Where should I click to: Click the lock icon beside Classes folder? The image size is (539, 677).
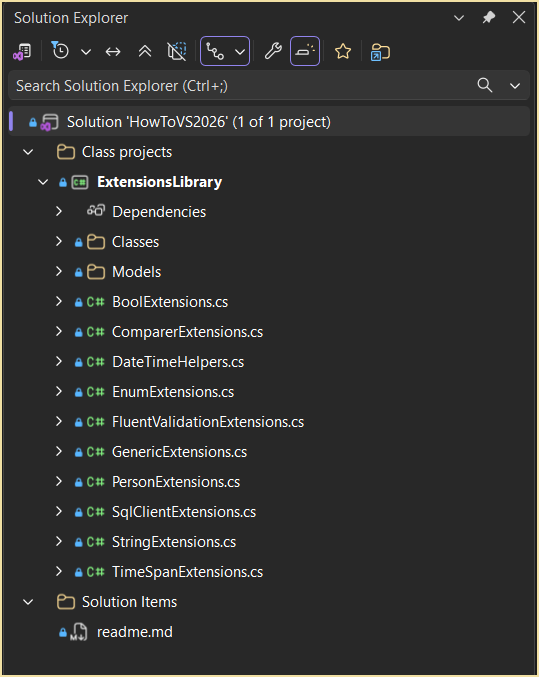(x=78, y=242)
